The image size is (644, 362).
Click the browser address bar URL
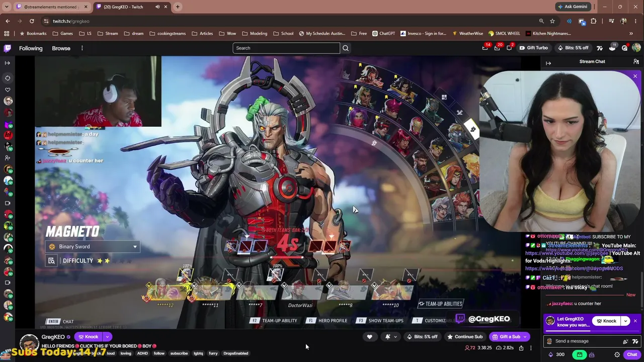[x=71, y=21]
